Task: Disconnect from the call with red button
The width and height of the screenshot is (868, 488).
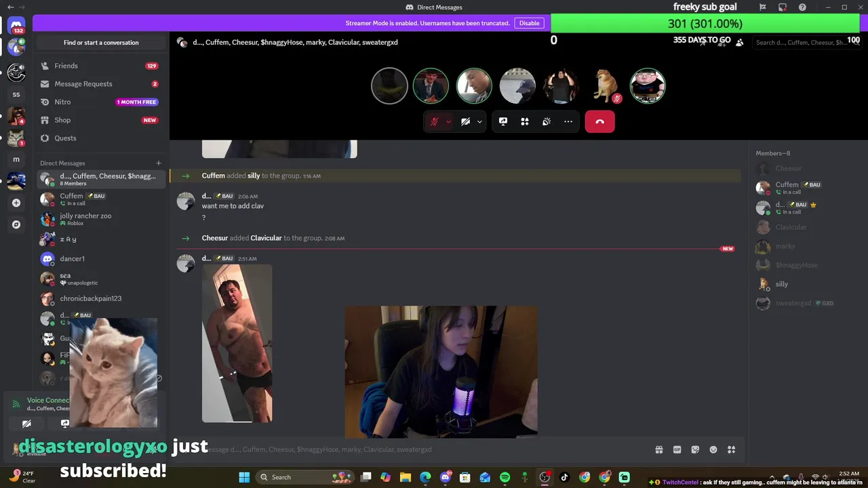Action: (599, 121)
